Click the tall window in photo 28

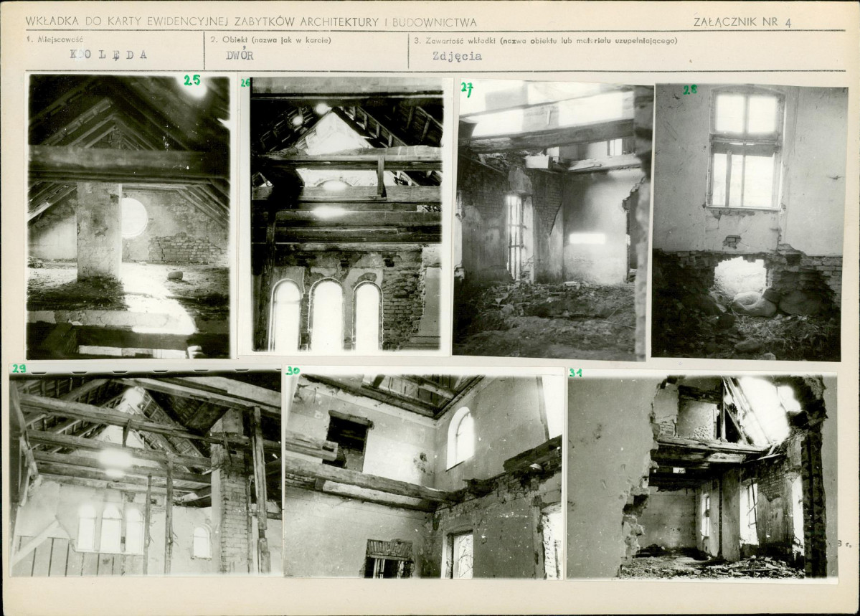745,150
